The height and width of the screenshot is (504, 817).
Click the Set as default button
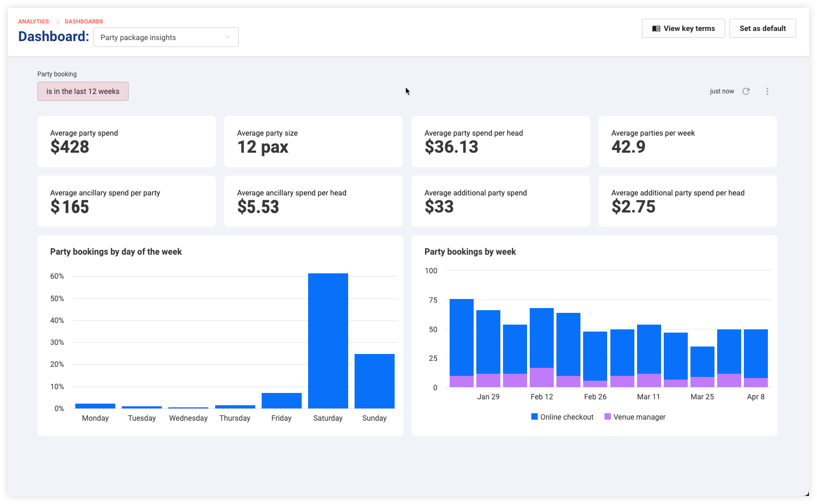point(763,28)
